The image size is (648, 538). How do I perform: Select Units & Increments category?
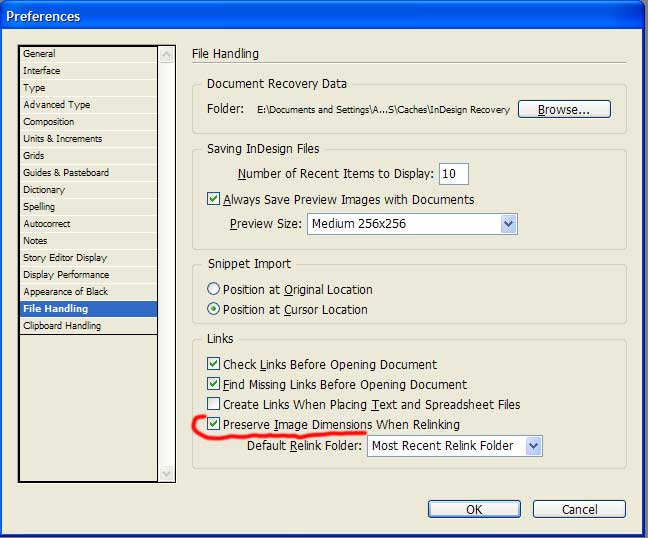88,138
